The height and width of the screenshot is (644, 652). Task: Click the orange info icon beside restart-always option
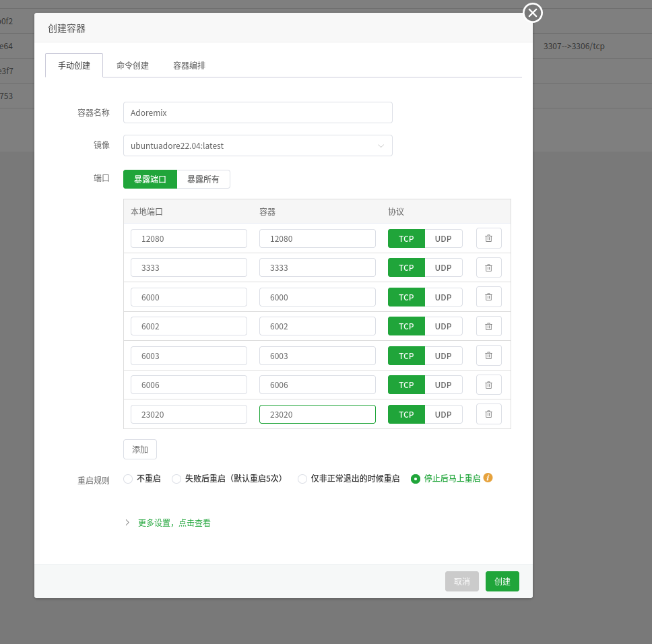click(x=488, y=478)
